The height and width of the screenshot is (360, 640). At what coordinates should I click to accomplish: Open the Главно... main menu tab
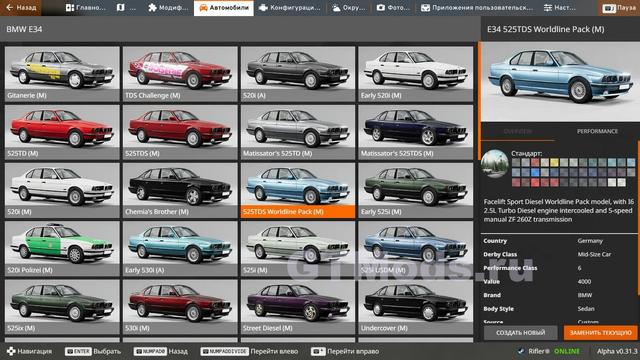[86, 8]
